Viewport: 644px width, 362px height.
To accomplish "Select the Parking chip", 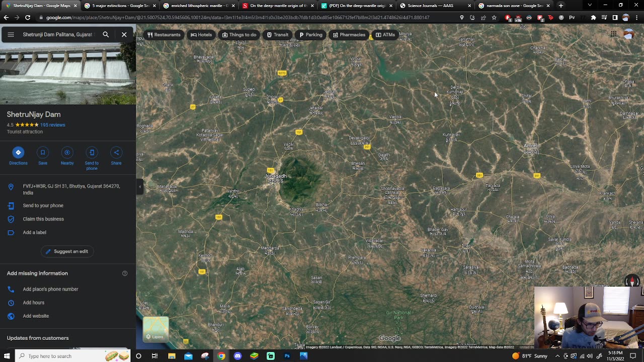I will tap(310, 35).
